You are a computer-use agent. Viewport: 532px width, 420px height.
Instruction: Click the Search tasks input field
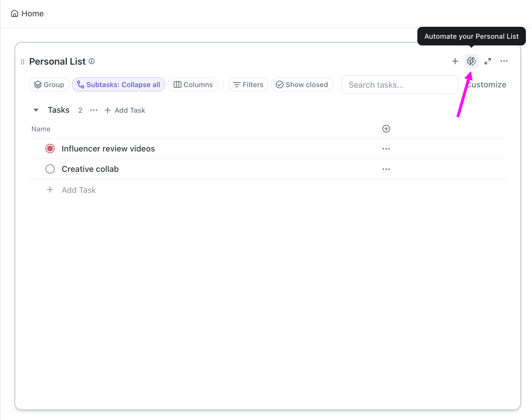(400, 85)
